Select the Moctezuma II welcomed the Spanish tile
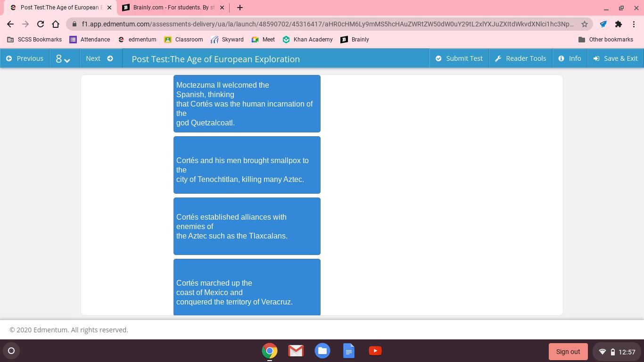644x362 pixels. click(247, 104)
